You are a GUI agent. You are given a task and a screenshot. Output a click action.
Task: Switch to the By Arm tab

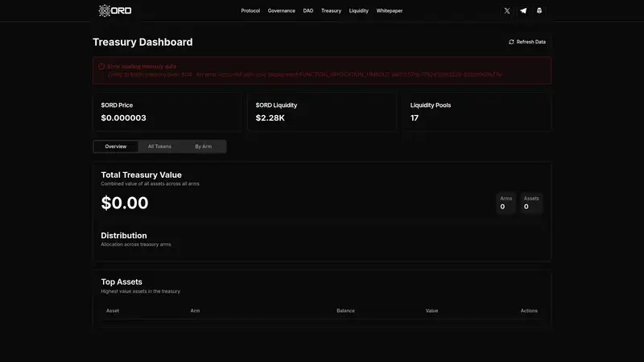pyautogui.click(x=204, y=146)
